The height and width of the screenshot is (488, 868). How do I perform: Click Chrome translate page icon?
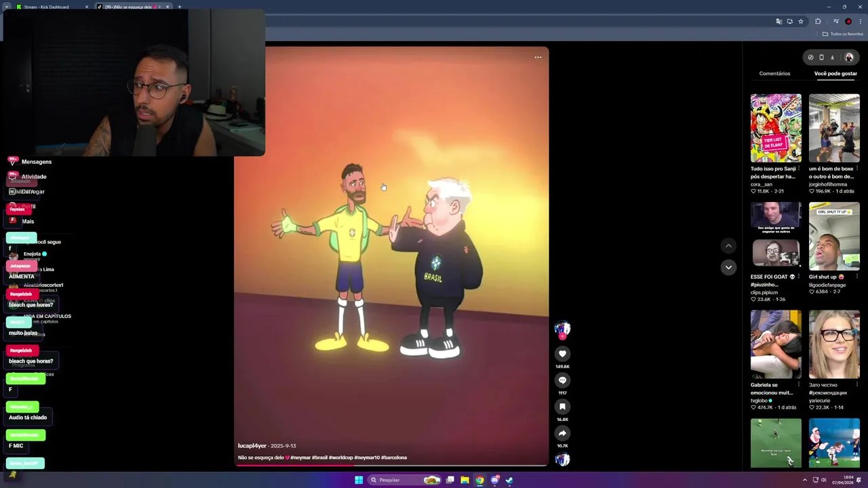(x=778, y=22)
